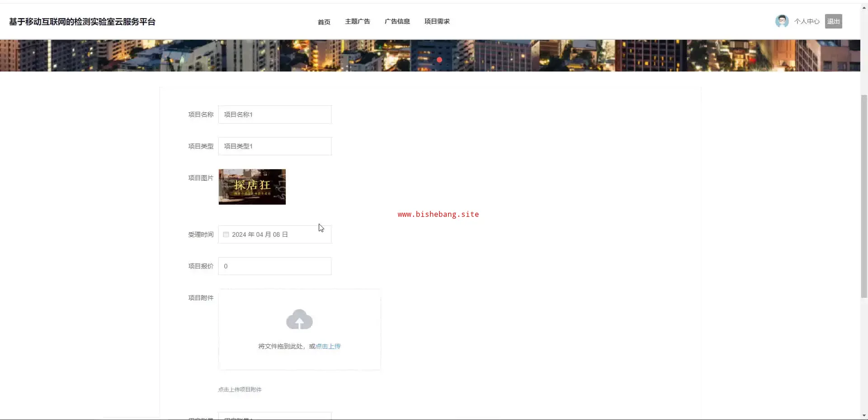The width and height of the screenshot is (868, 420).
Task: Open 个人中心 user center link
Action: click(807, 21)
